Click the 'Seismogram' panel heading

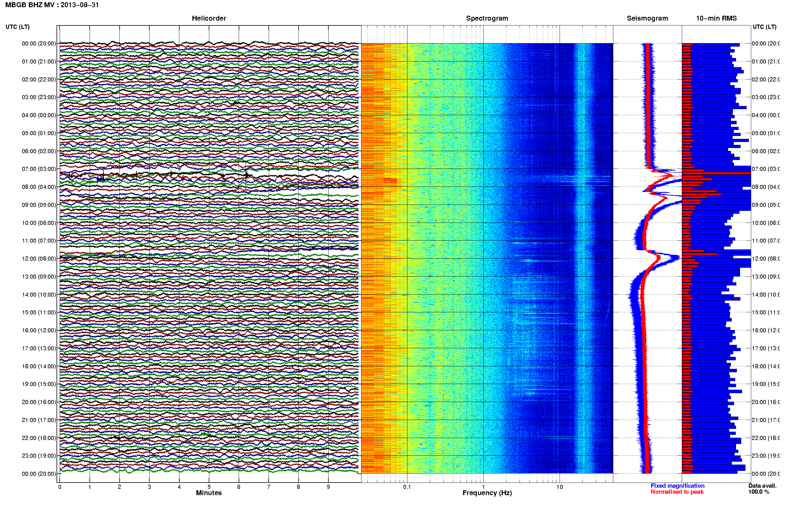[647, 18]
